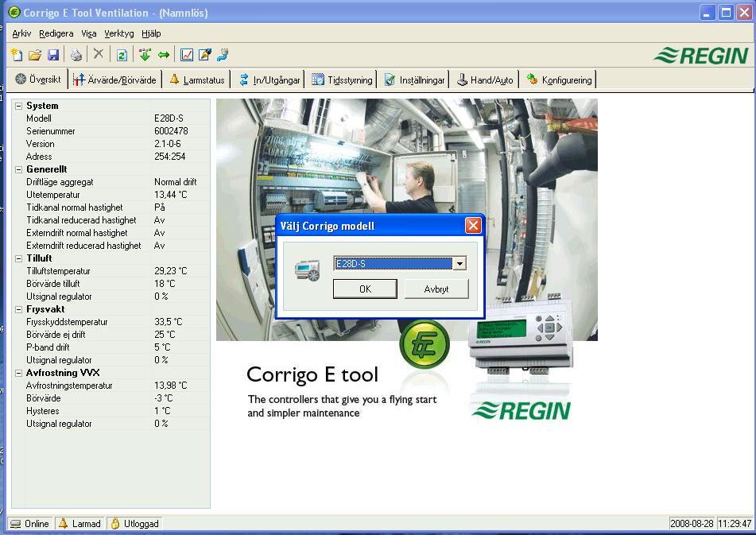756x535 pixels.
Task: Click the date 2008-08-28 in status bar
Action: tap(692, 524)
